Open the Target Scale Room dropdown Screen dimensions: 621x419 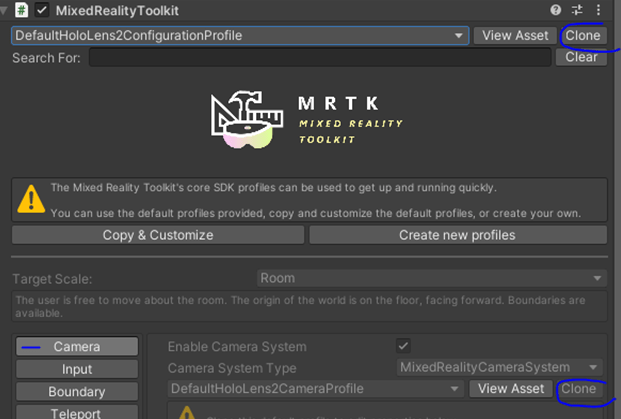pyautogui.click(x=429, y=278)
